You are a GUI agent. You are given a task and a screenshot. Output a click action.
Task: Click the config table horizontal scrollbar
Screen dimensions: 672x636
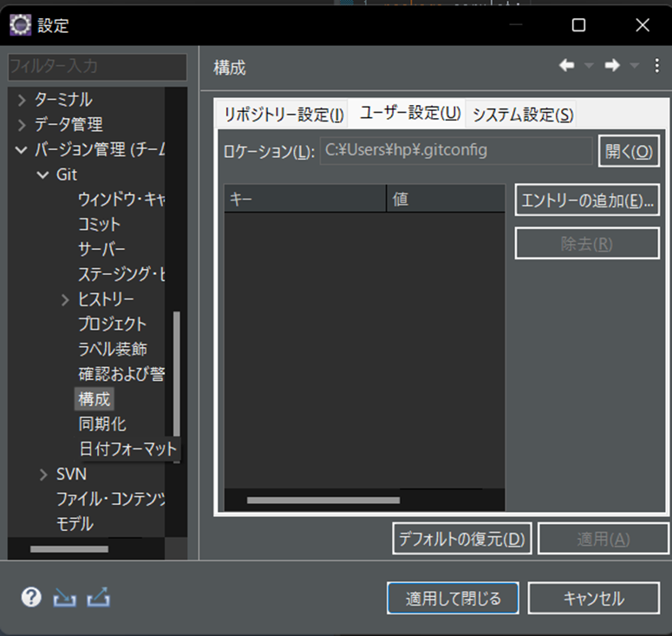point(323,500)
